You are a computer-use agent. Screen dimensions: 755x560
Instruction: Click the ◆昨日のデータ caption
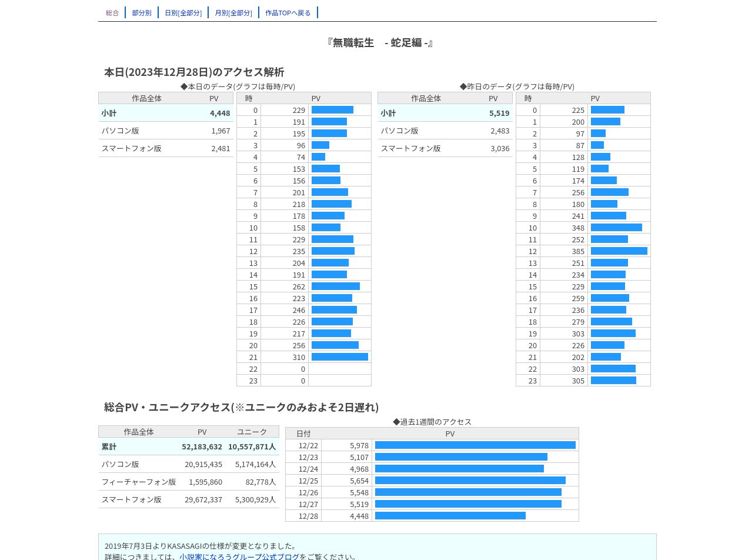click(x=517, y=86)
